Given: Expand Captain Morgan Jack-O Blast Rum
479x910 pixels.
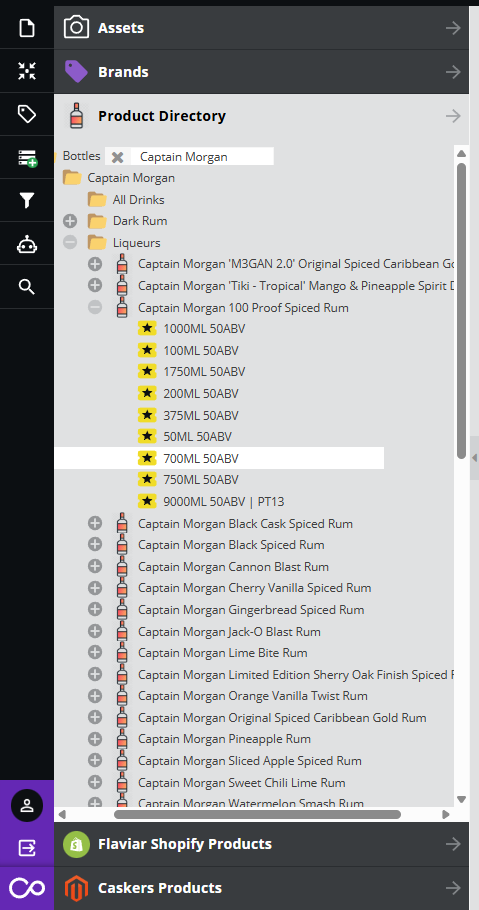Looking at the screenshot, I should (95, 631).
